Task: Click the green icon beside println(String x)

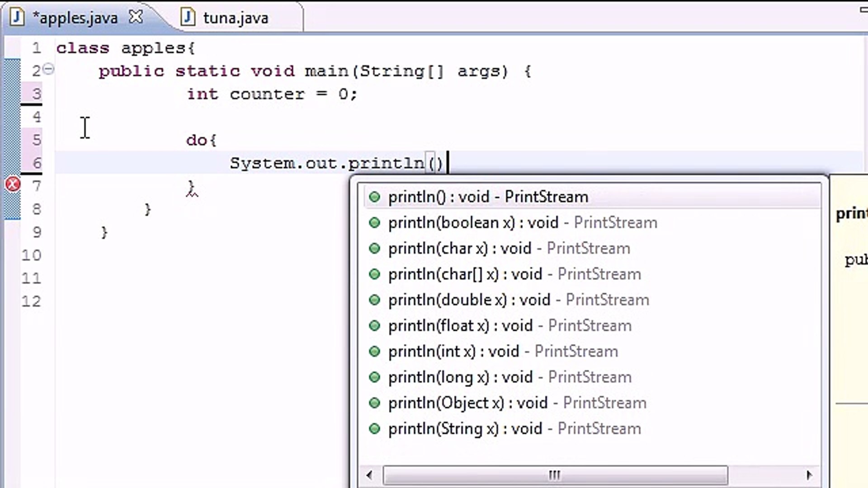Action: coord(374,428)
